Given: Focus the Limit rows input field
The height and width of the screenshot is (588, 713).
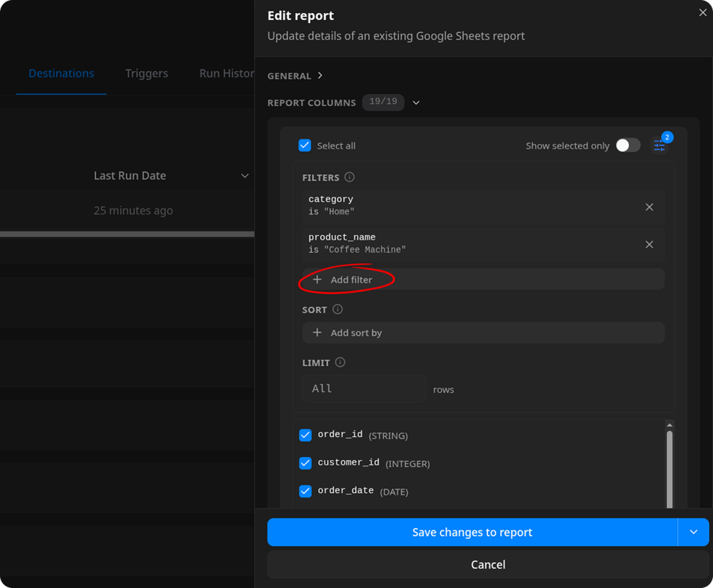Looking at the screenshot, I should (x=365, y=388).
